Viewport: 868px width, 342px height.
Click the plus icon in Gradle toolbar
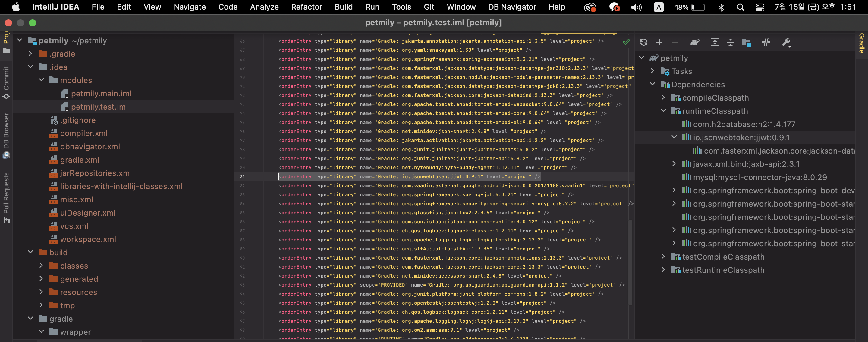click(x=659, y=42)
